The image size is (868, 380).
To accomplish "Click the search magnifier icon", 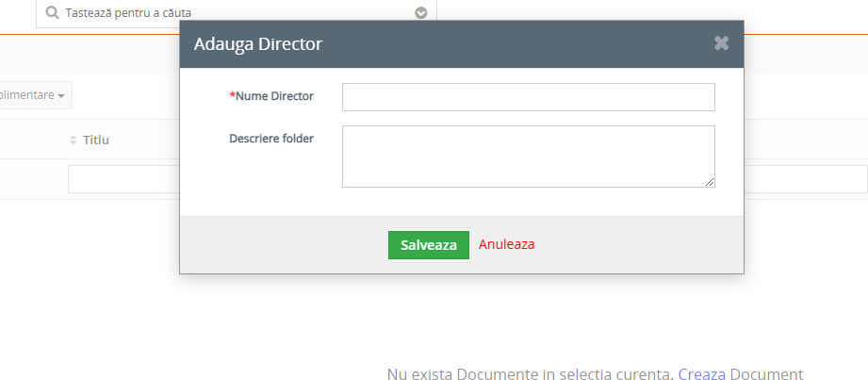I will click(x=52, y=12).
